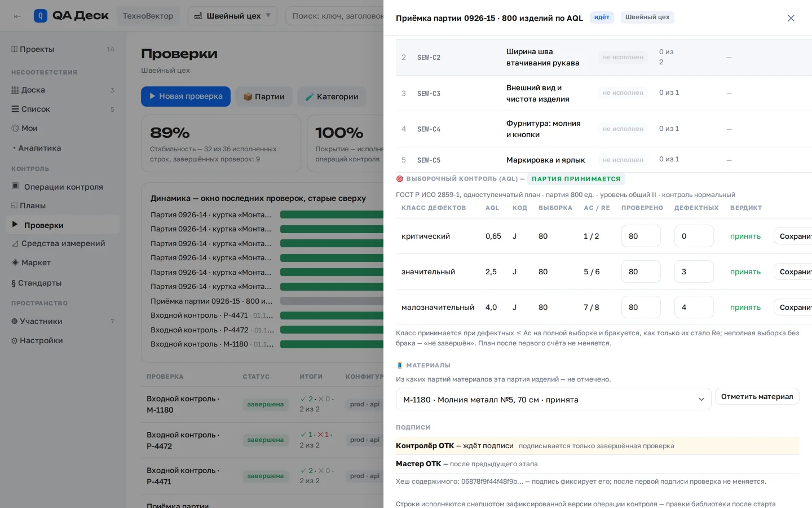The image size is (812, 508).
Task: Expand the Швейный цех workspace dropdown
Action: point(232,16)
